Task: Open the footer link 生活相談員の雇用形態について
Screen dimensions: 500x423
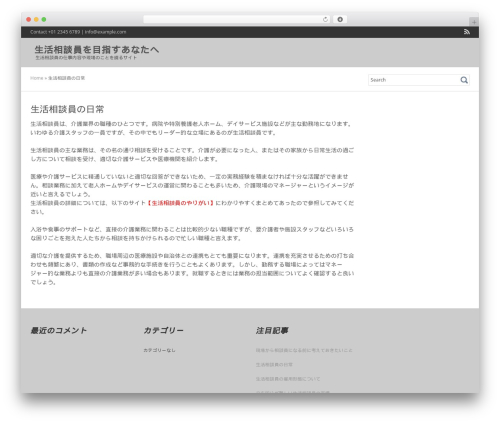Action: (288, 379)
